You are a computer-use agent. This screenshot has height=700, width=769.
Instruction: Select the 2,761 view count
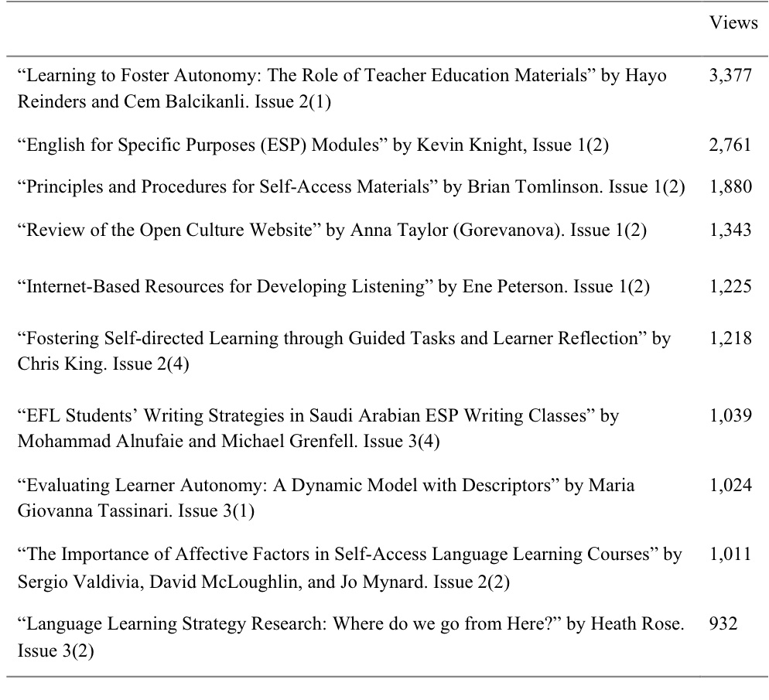(730, 145)
